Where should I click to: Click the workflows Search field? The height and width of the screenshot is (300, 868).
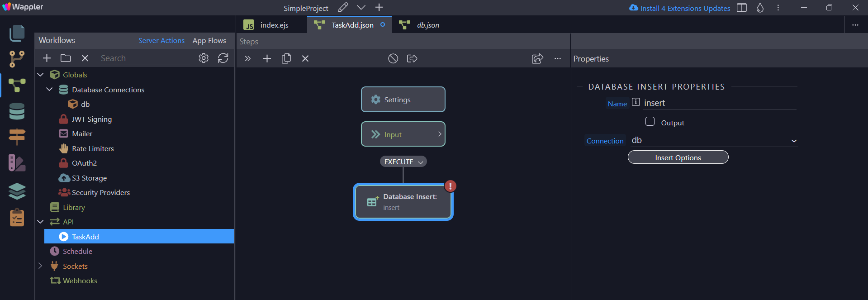point(145,58)
